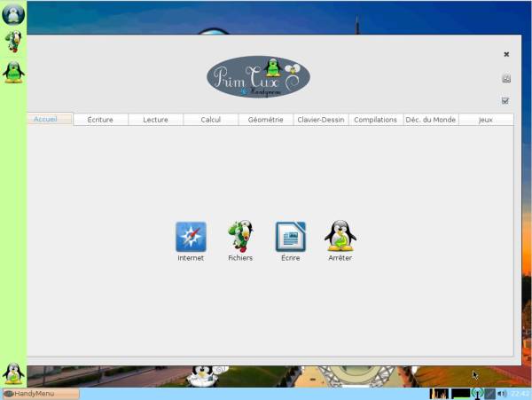
Task: Click the HandyMenu taskbar button
Action: [41, 394]
